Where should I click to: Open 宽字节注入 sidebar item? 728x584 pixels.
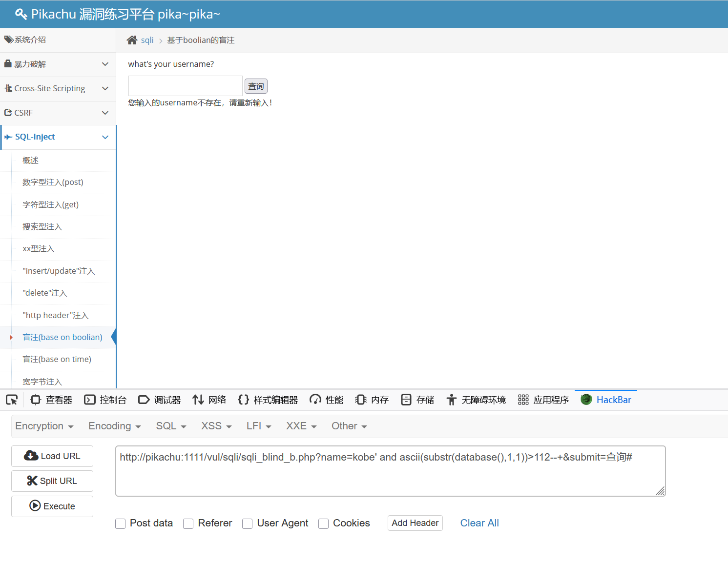pos(42,382)
